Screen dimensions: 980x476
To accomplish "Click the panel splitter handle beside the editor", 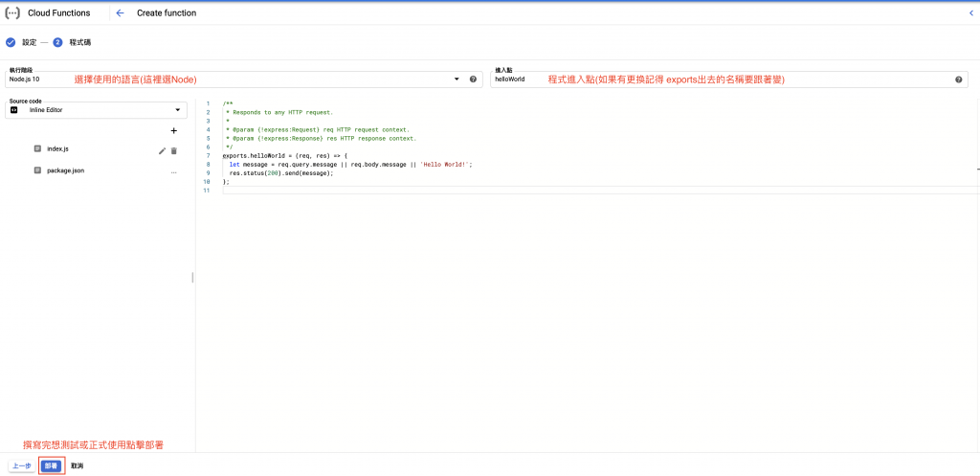I will 192,277.
